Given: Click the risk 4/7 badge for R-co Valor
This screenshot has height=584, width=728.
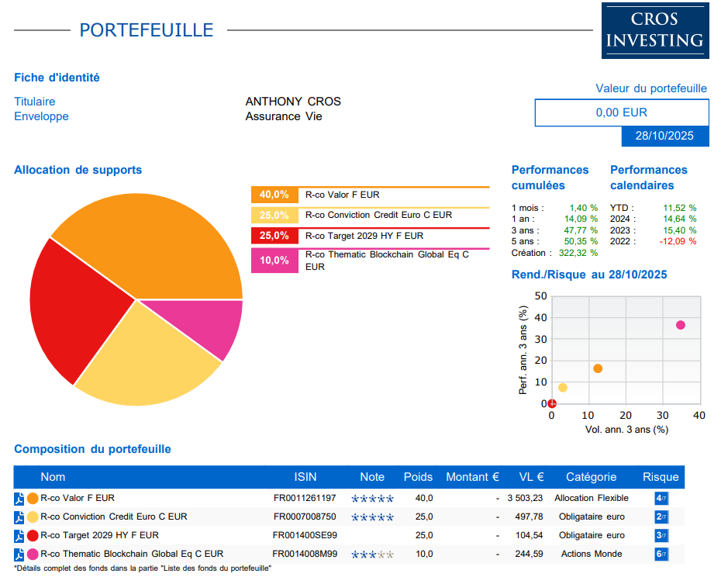Looking at the screenshot, I should coord(661,499).
